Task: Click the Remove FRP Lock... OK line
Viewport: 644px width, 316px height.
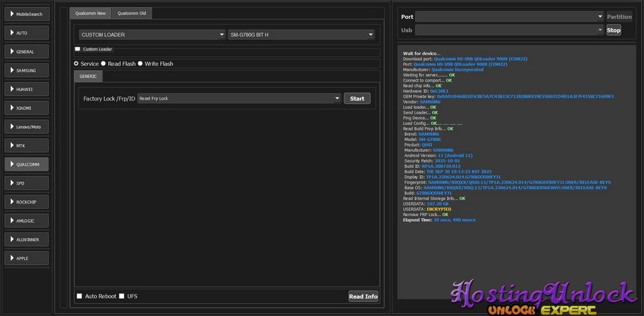Action: point(426,215)
